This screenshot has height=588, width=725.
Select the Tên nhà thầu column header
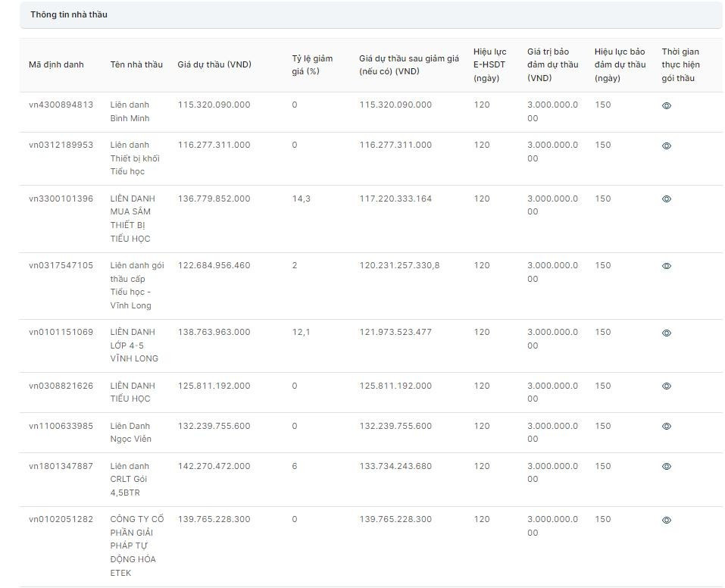[x=136, y=64]
